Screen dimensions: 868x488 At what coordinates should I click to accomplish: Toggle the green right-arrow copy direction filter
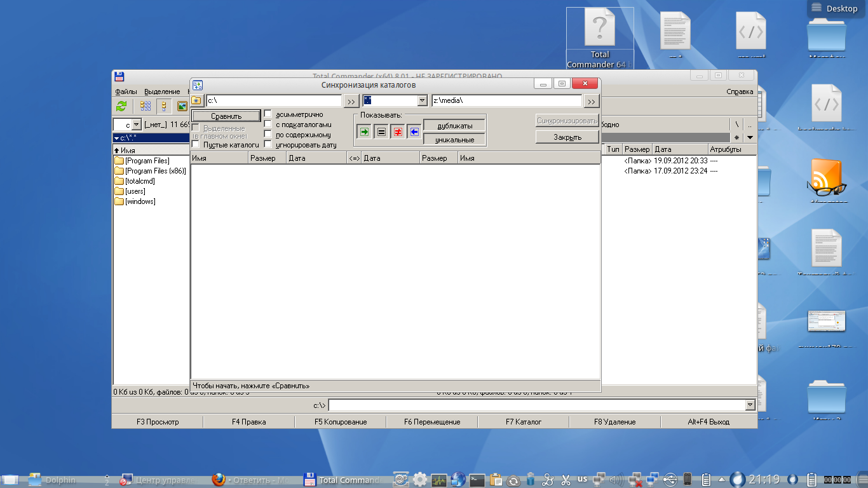[x=364, y=132]
